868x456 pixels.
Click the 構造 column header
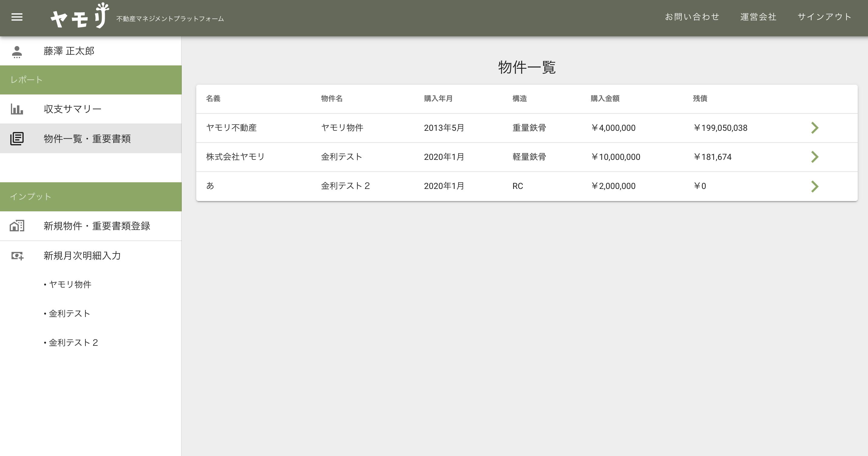point(520,98)
